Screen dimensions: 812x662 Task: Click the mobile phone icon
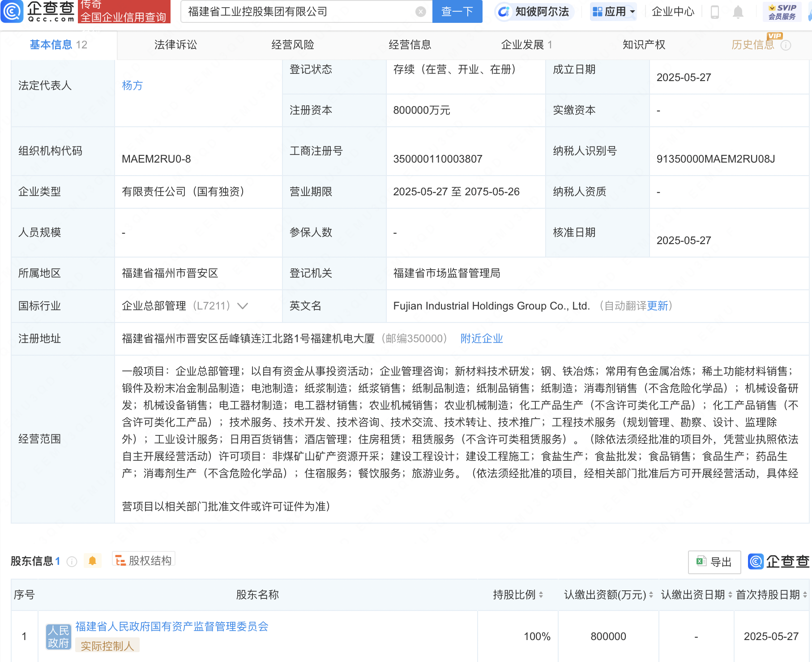[715, 12]
